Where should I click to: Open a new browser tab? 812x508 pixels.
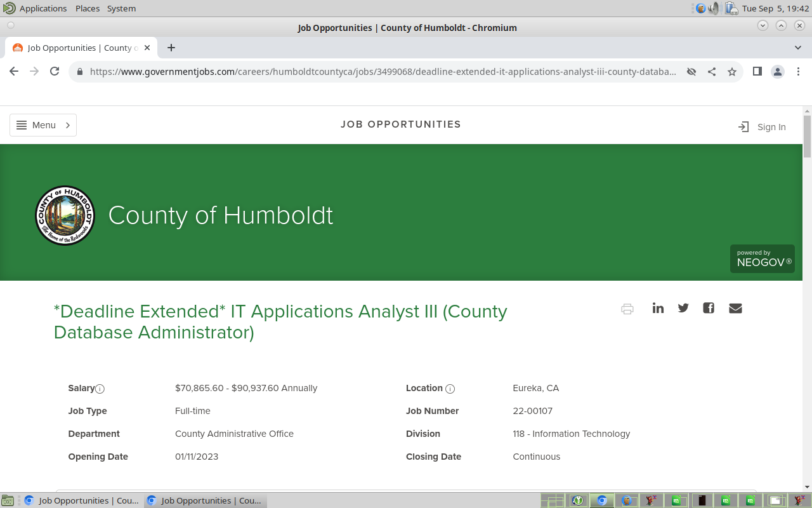[171, 48]
